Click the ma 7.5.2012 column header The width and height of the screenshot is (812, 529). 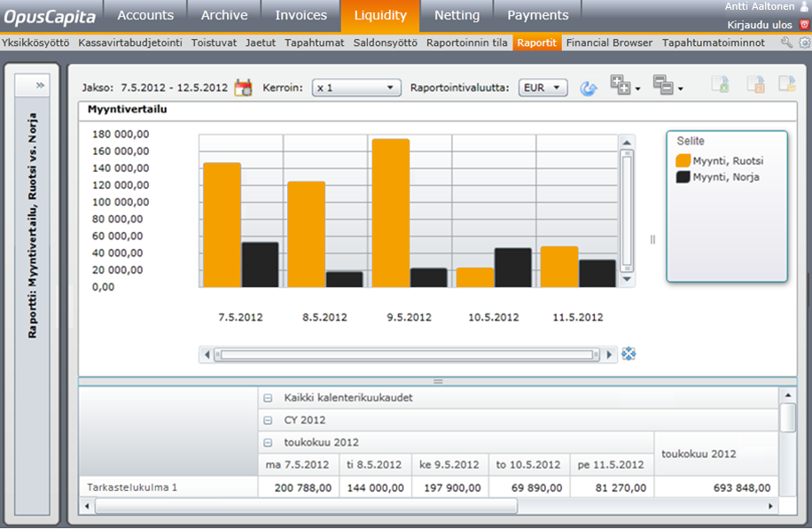pyautogui.click(x=298, y=465)
